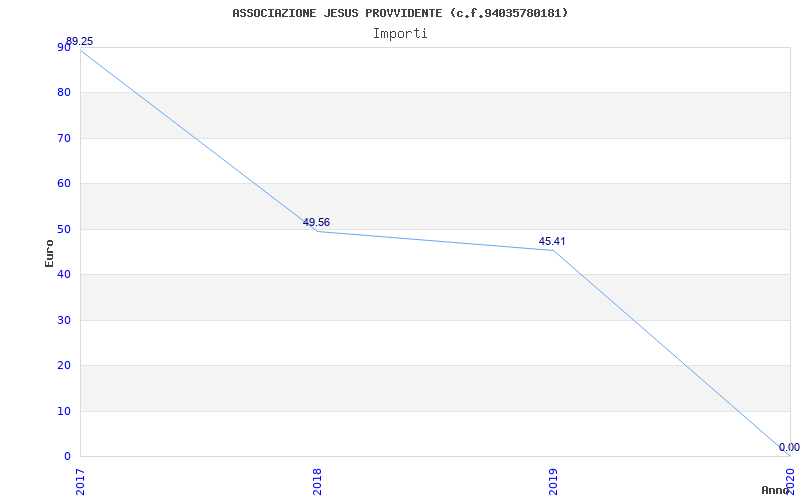
Task: Click the Euro y-axis title
Action: (x=49, y=253)
